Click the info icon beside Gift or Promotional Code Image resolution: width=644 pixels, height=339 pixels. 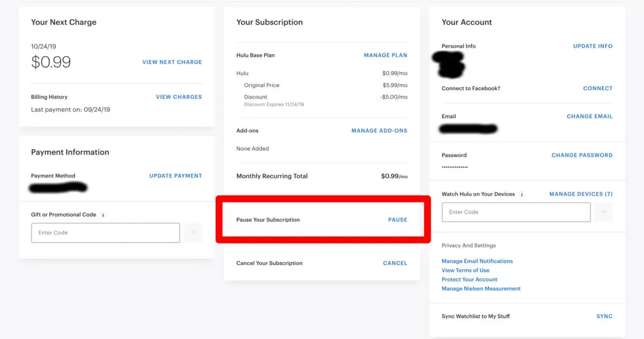104,215
